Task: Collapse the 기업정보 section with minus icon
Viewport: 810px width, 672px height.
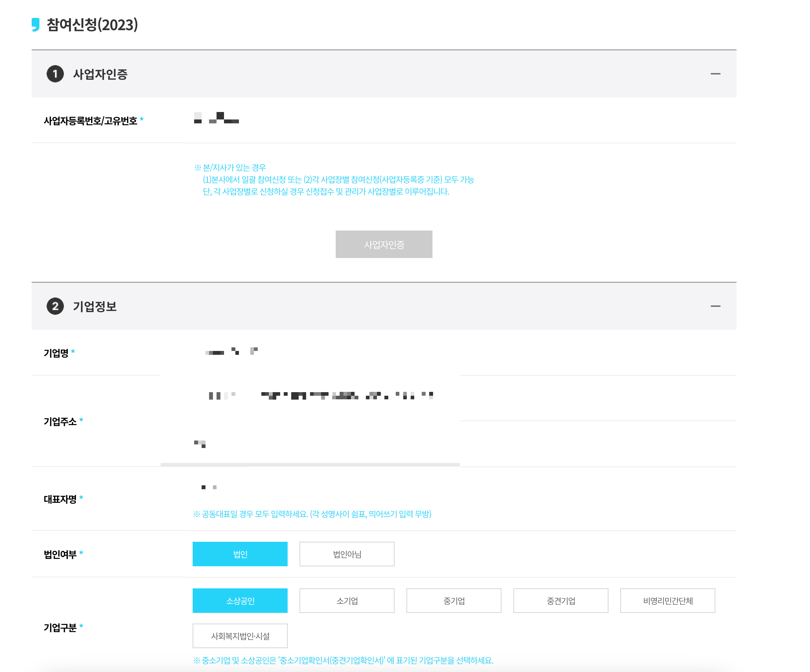Action: coord(715,306)
